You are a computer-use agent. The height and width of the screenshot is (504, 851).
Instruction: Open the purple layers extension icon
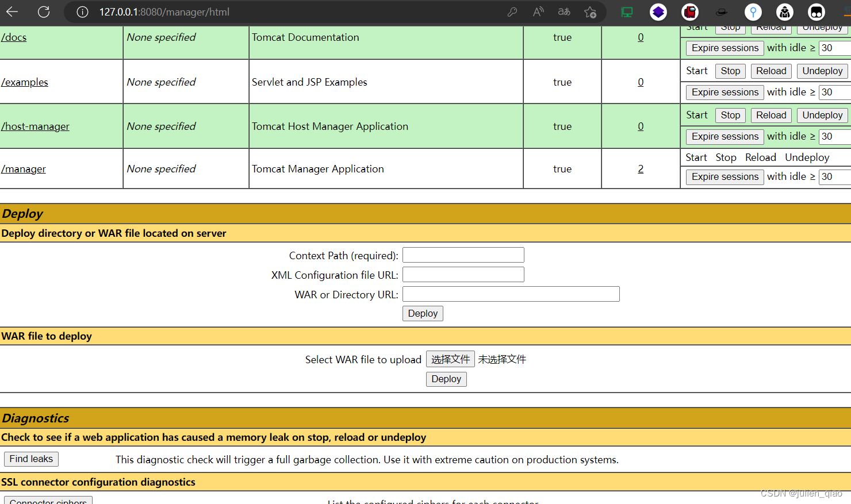[658, 12]
